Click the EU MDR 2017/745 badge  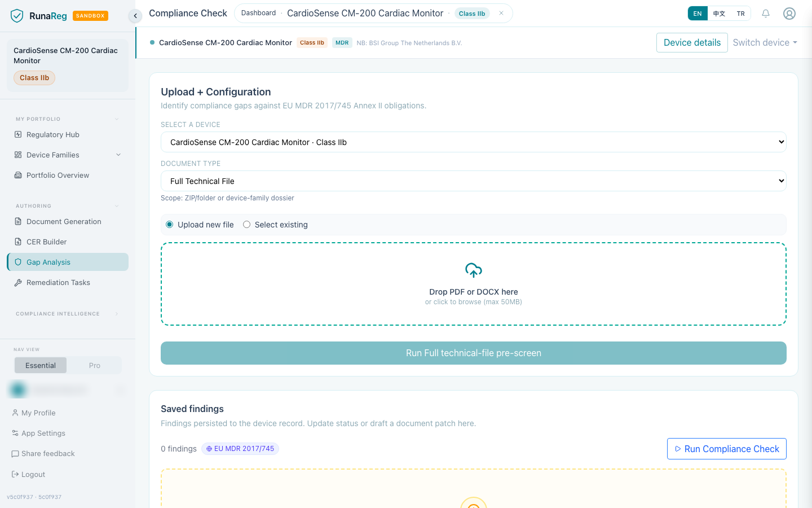(x=240, y=449)
